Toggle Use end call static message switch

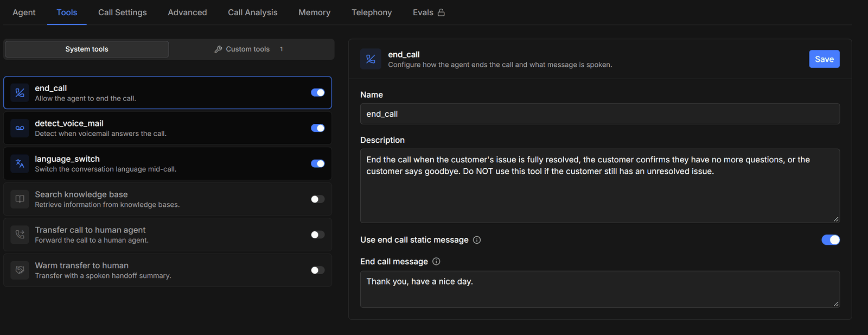click(x=831, y=240)
